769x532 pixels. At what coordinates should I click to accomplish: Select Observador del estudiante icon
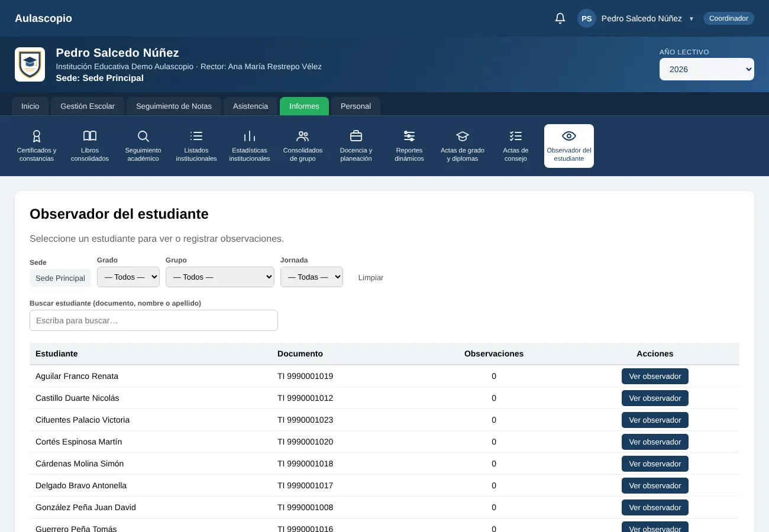(569, 146)
